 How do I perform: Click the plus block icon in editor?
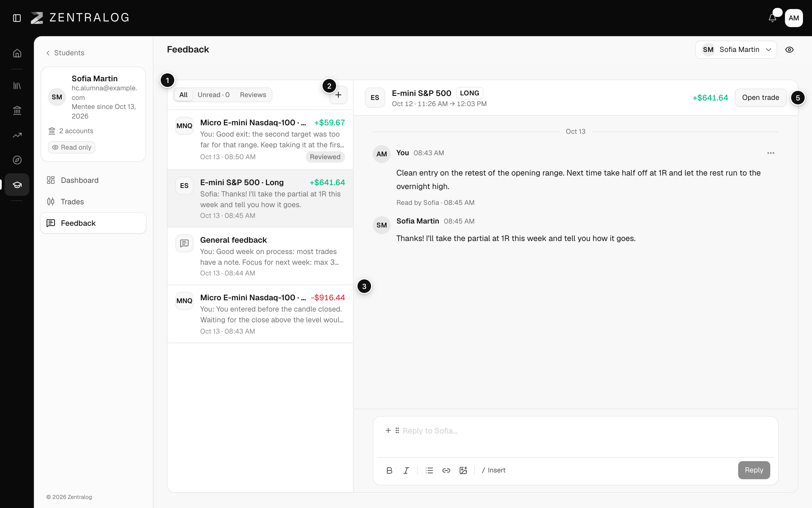[388, 430]
